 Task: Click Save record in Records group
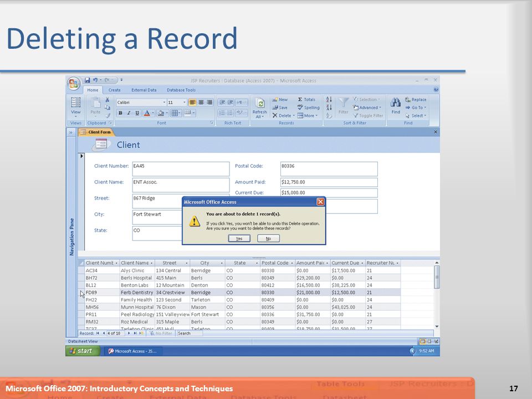coord(280,108)
